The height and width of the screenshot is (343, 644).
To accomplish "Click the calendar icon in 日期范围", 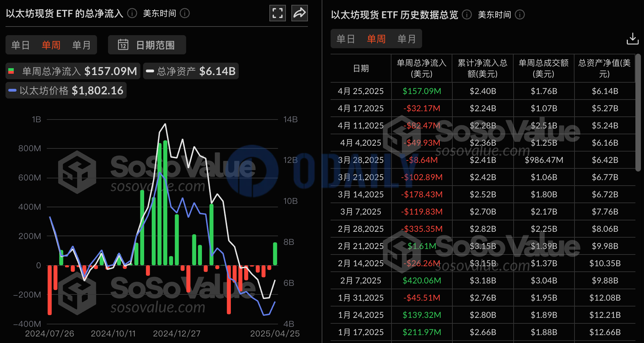I will point(123,45).
